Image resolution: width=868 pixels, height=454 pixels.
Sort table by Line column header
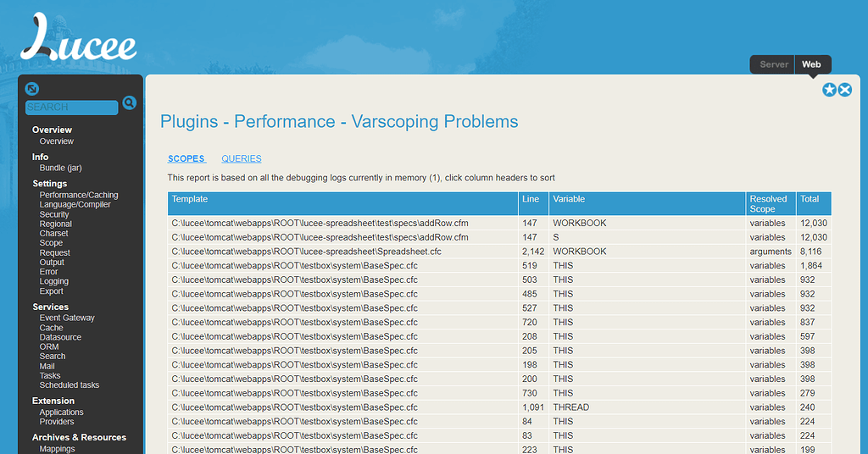point(533,203)
